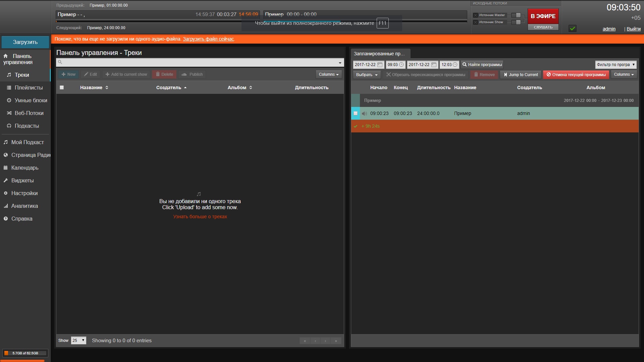Open Columns dropdown in tracks panel
This screenshot has width=644, height=362.
(328, 74)
